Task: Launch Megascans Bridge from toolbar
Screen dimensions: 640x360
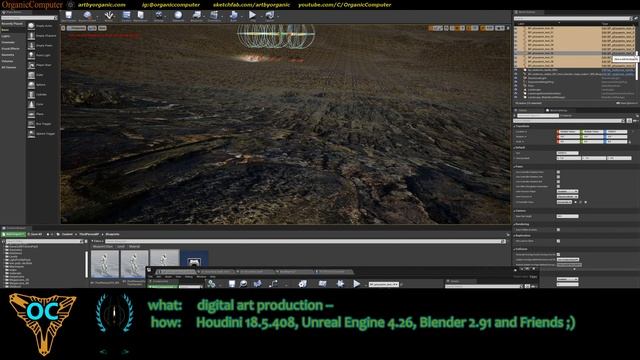Action: 178,16
